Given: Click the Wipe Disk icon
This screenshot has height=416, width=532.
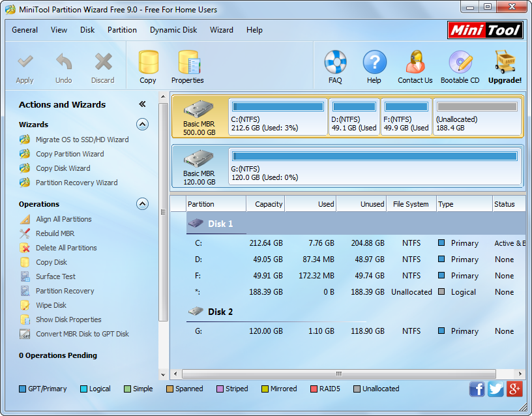Looking at the screenshot, I should coord(25,305).
